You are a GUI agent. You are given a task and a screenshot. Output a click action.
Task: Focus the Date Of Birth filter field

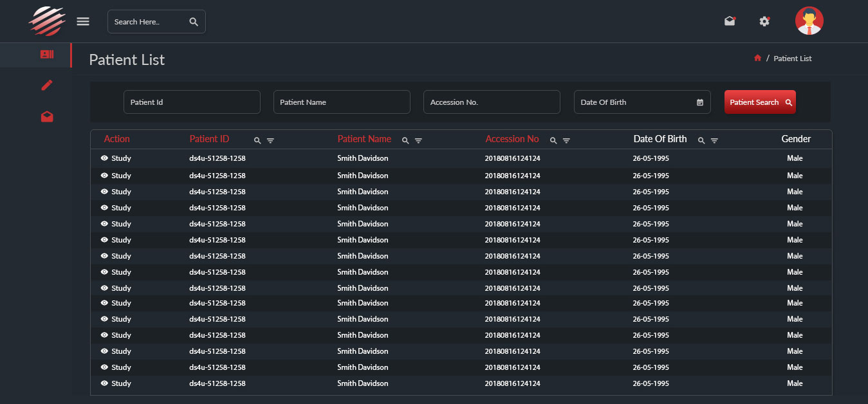642,102
